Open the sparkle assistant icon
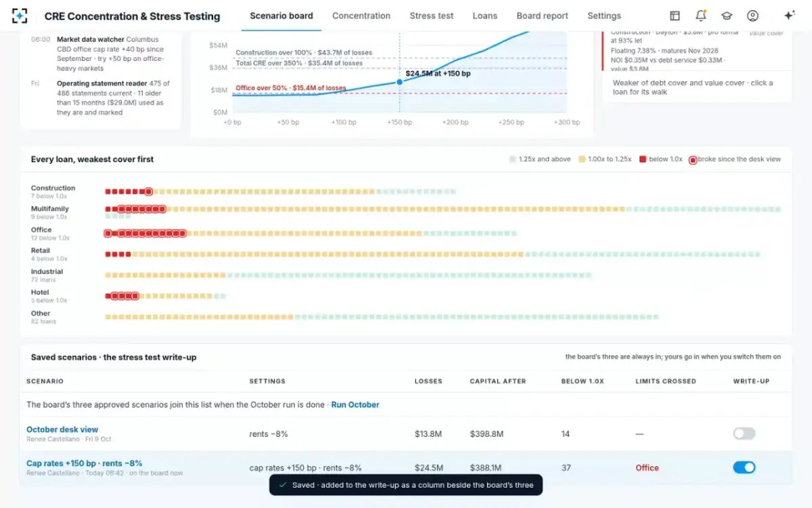Viewport: 812px width, 508px height. [x=789, y=16]
